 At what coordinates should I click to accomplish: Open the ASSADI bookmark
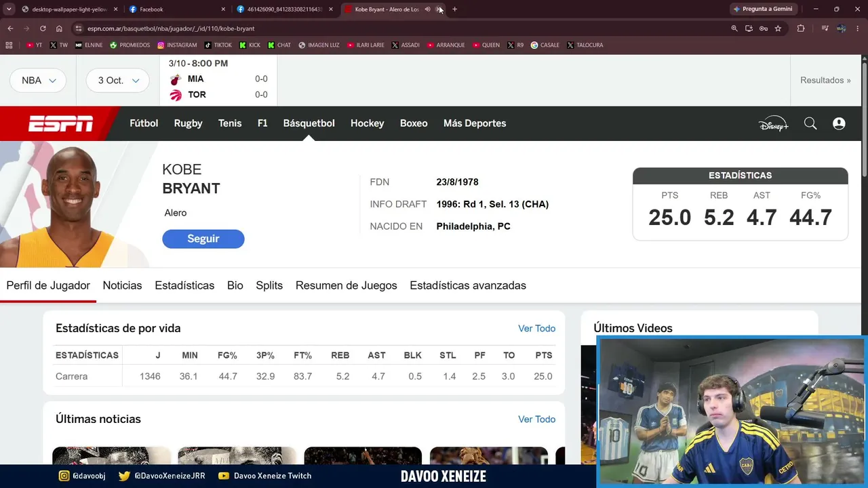click(406, 45)
